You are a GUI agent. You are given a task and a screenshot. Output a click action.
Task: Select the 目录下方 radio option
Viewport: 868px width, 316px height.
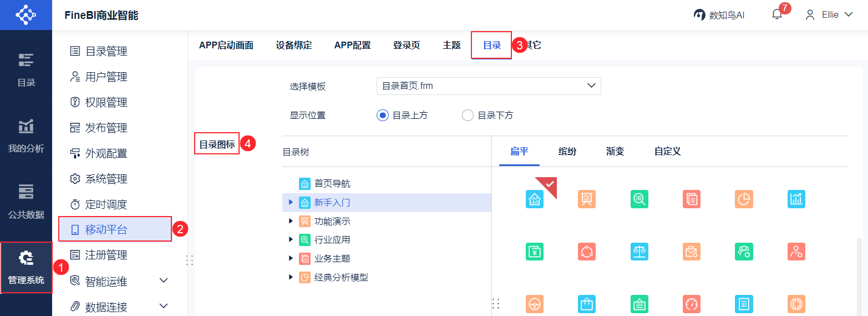468,116
